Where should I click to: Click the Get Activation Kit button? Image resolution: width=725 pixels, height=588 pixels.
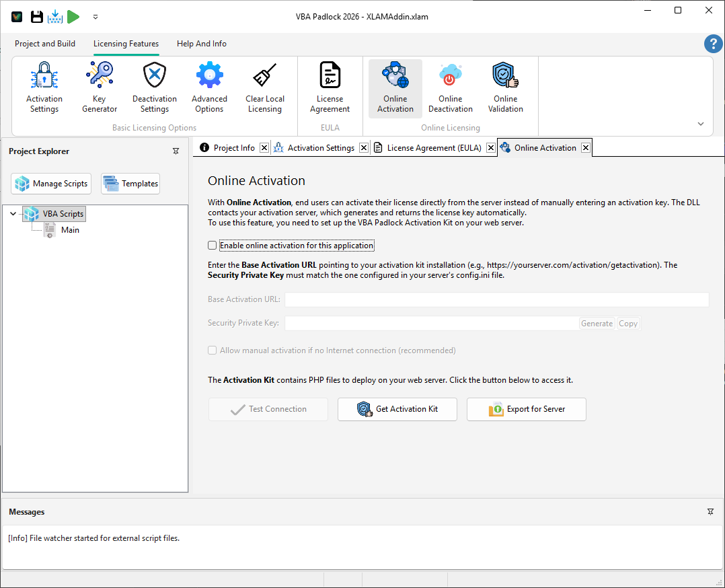[397, 409]
